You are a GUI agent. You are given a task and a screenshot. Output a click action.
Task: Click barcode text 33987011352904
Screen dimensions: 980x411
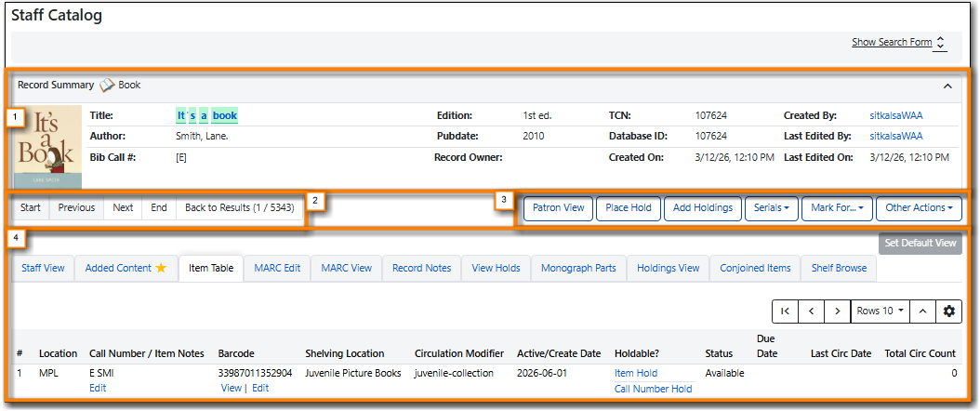coord(255,374)
